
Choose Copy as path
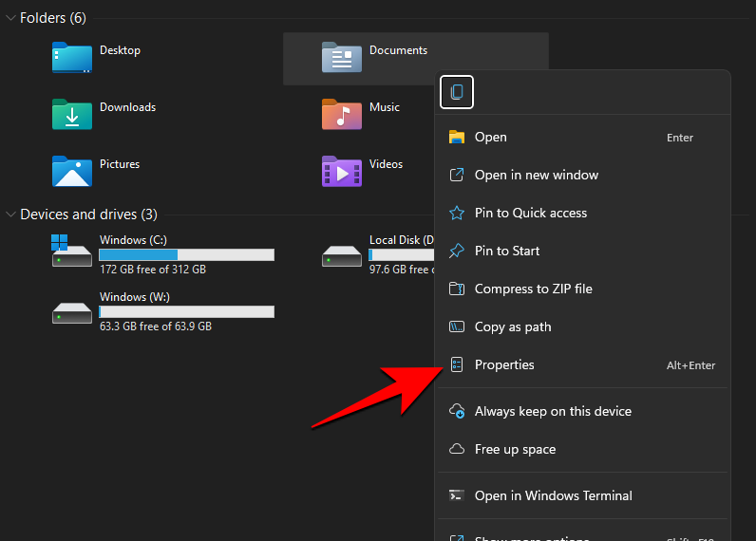582,327
